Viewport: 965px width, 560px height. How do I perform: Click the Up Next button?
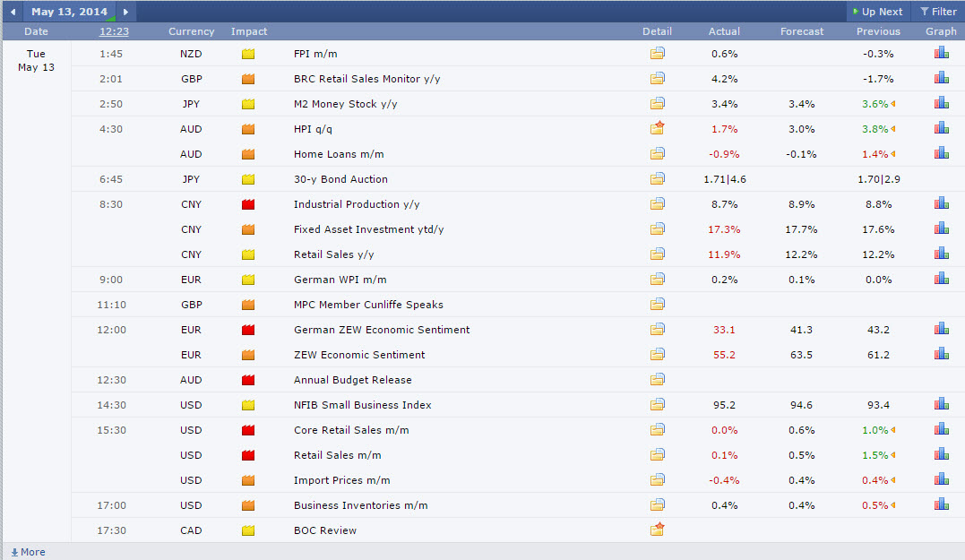pos(877,12)
